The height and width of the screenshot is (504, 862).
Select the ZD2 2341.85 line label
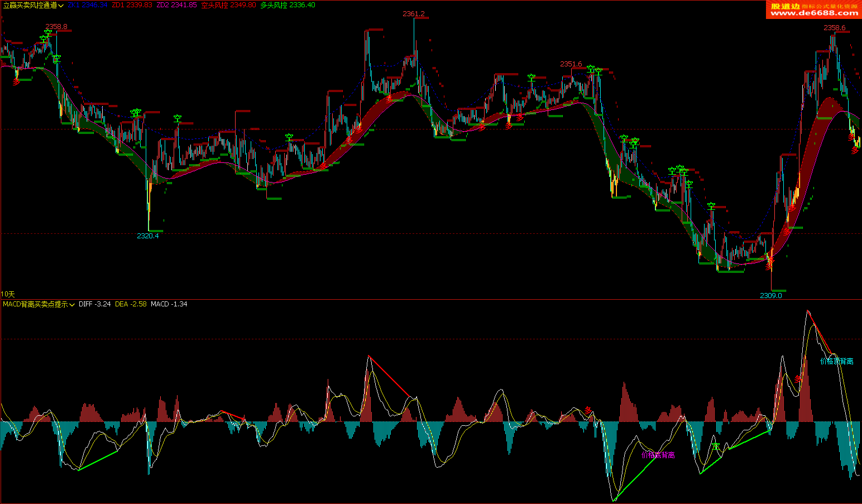pos(176,5)
